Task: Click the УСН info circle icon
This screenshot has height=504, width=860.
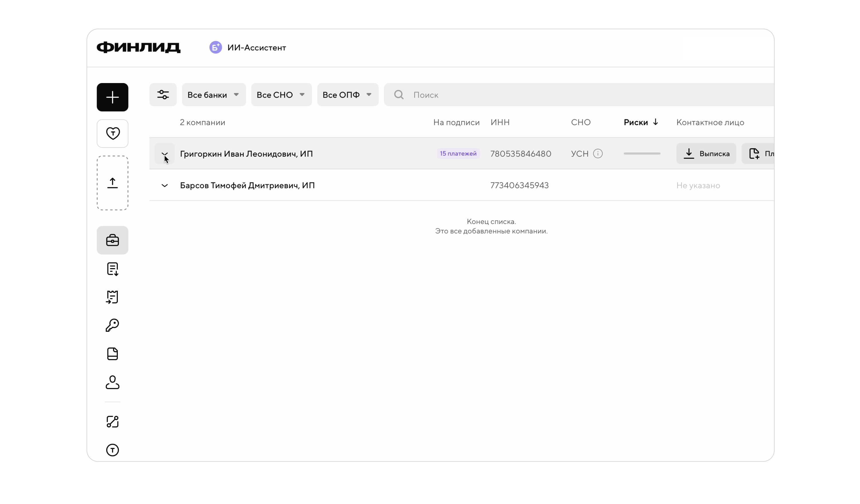Action: tap(598, 154)
